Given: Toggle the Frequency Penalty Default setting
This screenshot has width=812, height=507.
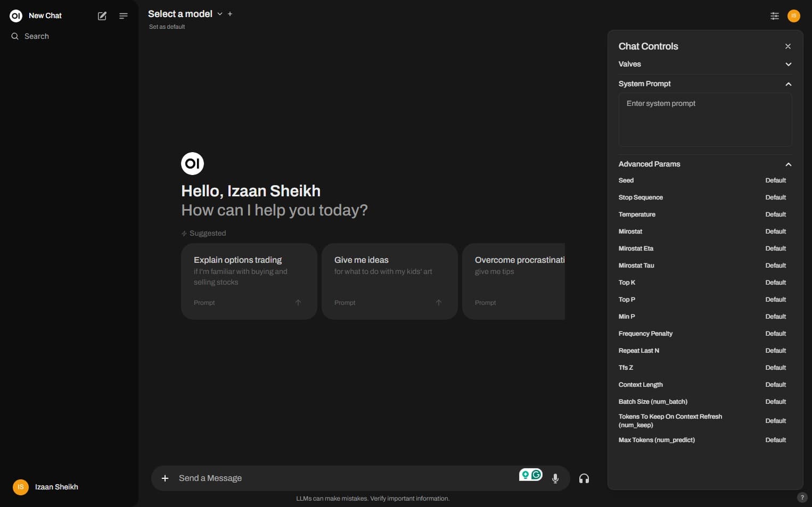Looking at the screenshot, I should coord(776,334).
